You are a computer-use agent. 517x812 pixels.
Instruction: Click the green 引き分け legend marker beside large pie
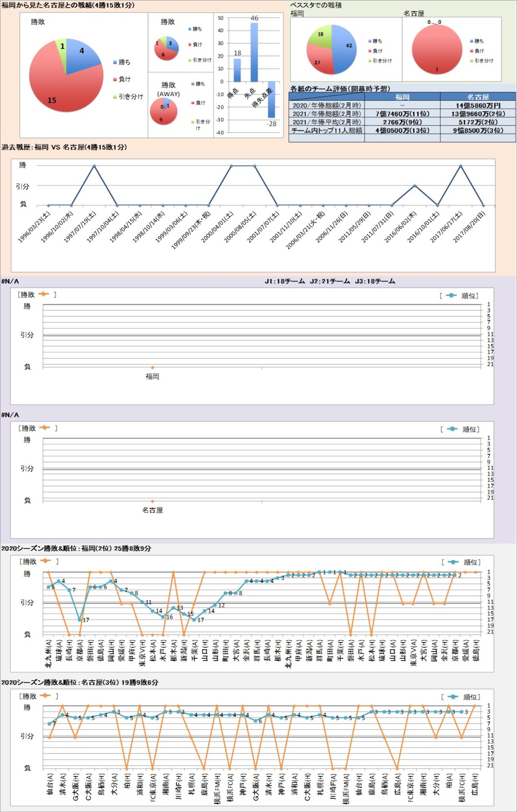click(x=115, y=97)
